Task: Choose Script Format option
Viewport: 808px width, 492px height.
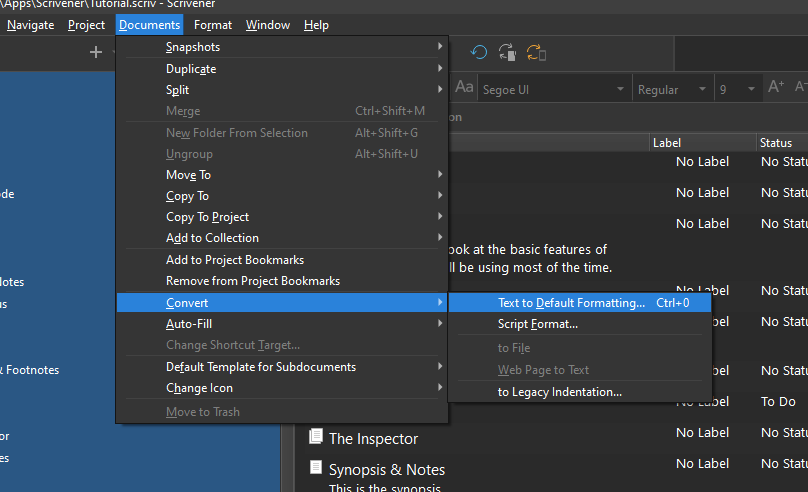Action: 580,324
